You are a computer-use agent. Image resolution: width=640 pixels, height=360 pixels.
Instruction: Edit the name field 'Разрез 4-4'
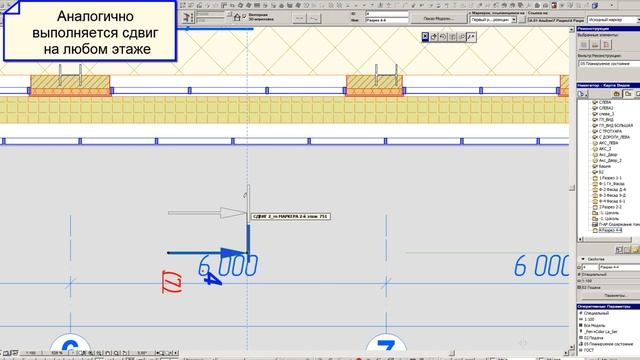pos(387,20)
